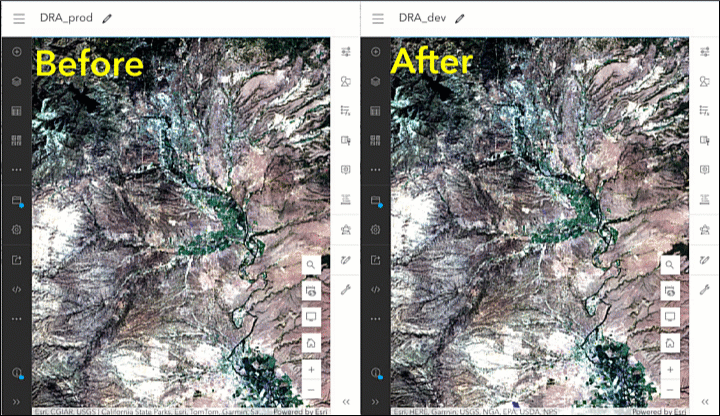Open Properties sliders icon in DRA_prod settings toolbar

click(x=346, y=52)
